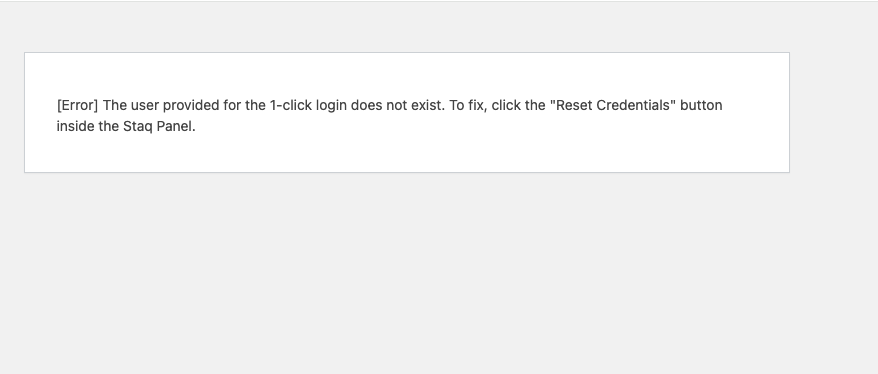Click the word "Panel" on the second line

coord(176,127)
